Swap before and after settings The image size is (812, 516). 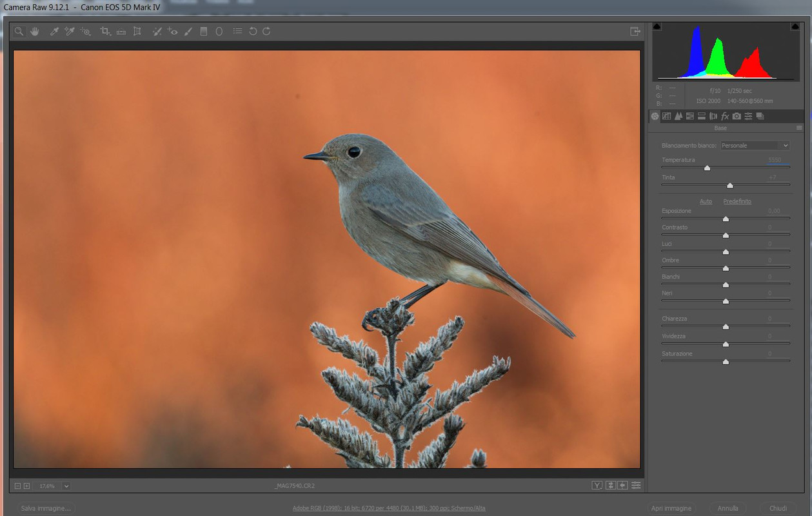(x=610, y=485)
